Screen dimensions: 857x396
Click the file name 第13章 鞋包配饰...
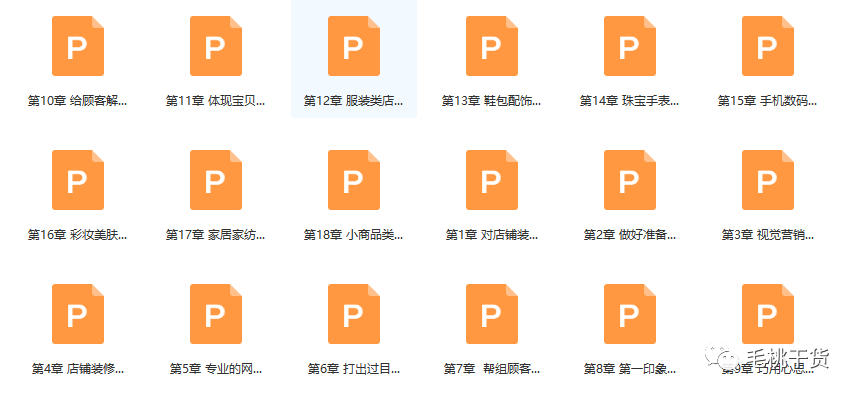492,101
